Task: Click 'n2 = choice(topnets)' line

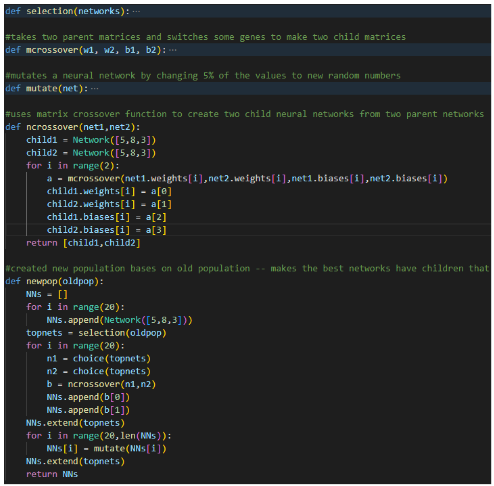Action: point(99,371)
